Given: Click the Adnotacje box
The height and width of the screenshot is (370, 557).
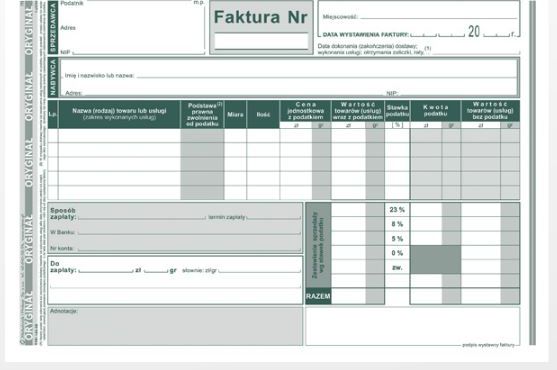Looking at the screenshot, I should [175, 326].
